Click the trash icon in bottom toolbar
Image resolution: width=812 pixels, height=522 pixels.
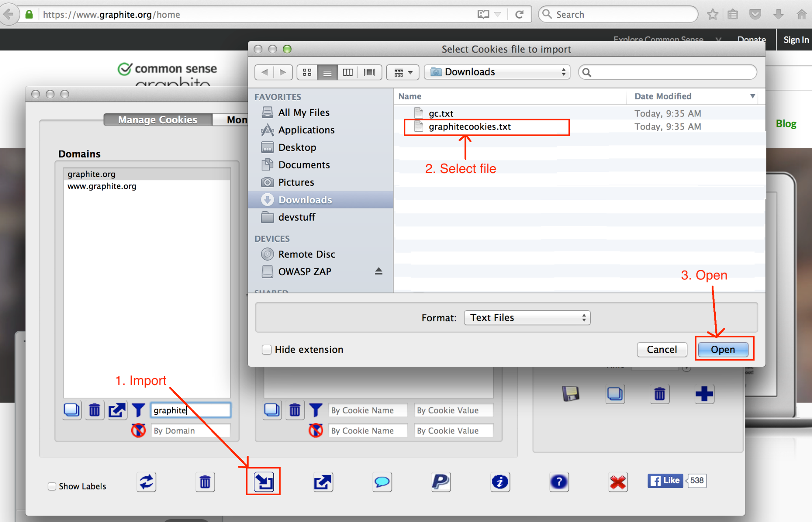pyautogui.click(x=205, y=482)
